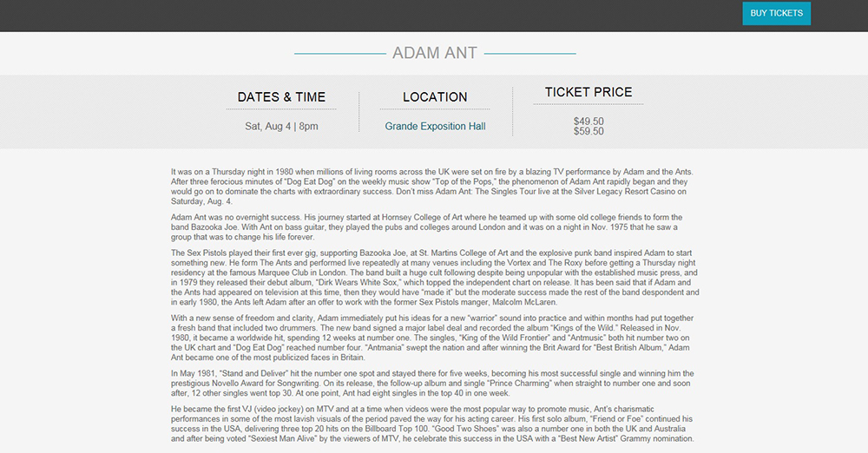Click paragraph starting "The Sex Pistols played"
This screenshot has height=453, width=868.
point(432,278)
